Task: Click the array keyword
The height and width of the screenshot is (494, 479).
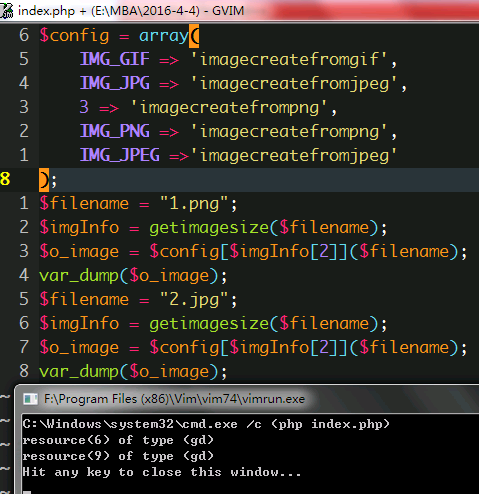Action: (x=164, y=36)
